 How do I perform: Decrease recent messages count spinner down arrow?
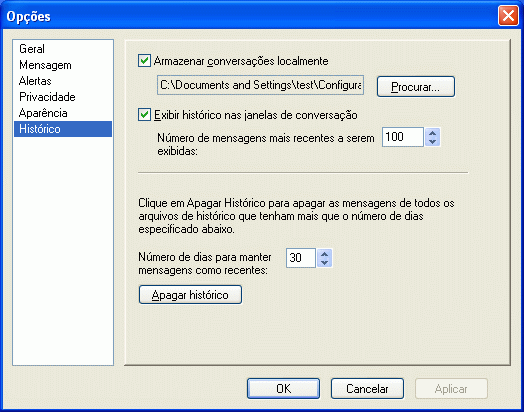[x=432, y=142]
